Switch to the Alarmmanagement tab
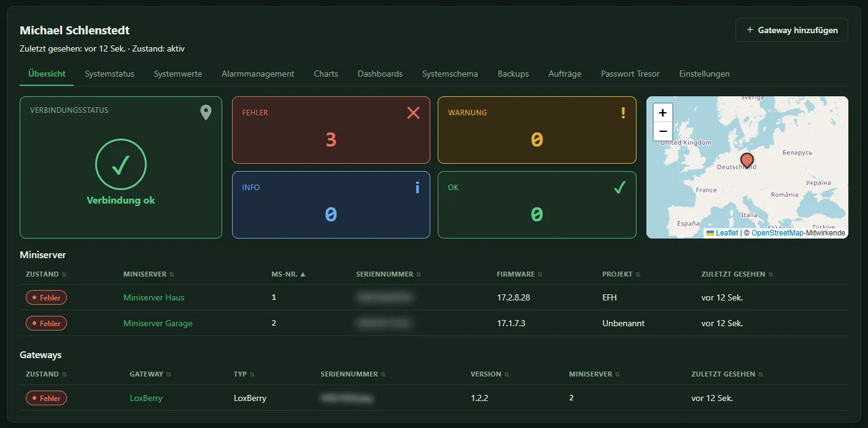Image resolution: width=868 pixels, height=428 pixels. (258, 74)
